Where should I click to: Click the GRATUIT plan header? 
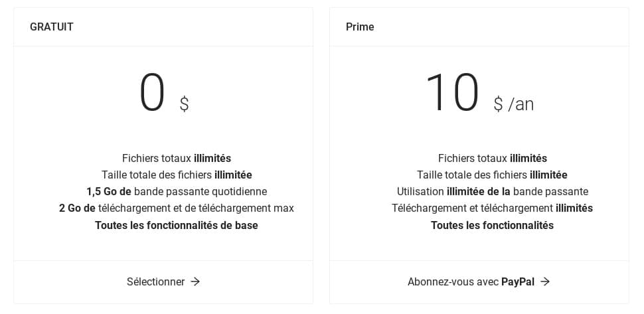coord(52,27)
